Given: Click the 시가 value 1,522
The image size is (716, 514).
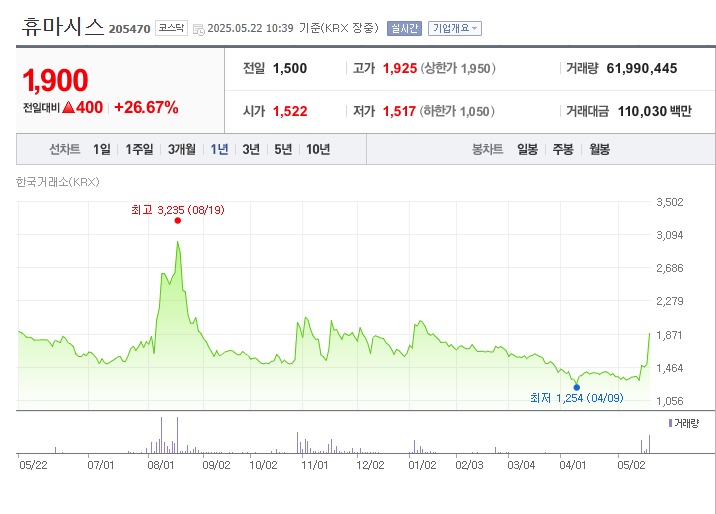Looking at the screenshot, I should 290,111.
